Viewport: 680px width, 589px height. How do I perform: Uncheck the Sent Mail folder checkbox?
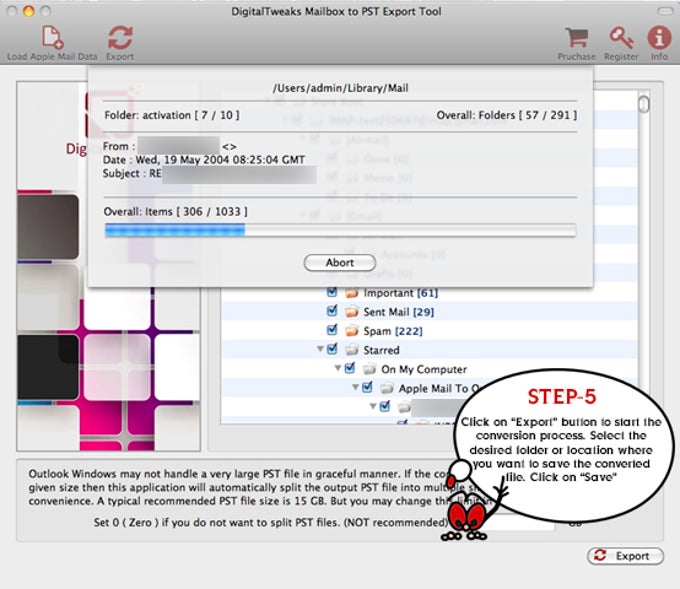tap(332, 311)
